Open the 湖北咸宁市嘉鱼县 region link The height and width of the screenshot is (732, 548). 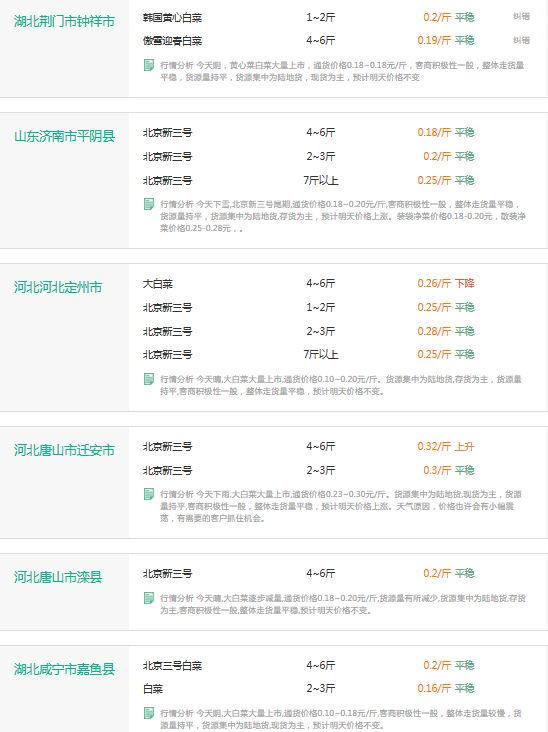pyautogui.click(x=64, y=669)
